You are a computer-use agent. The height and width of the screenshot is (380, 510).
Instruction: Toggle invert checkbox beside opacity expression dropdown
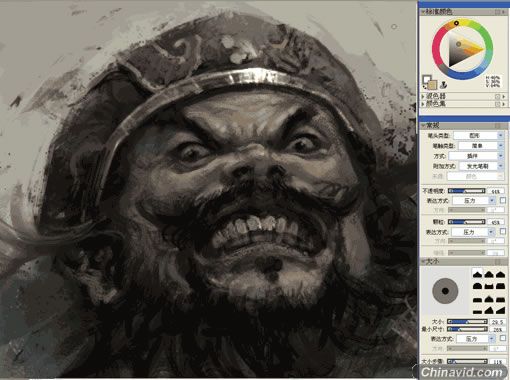(503, 200)
